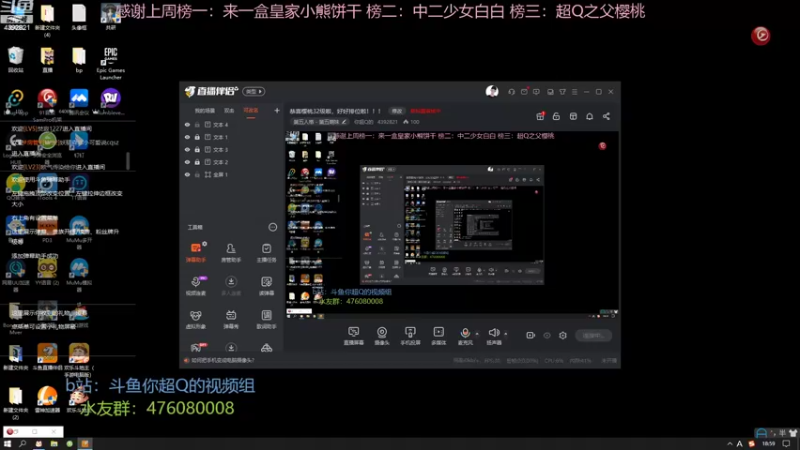Screen dimensions: 800x450
Task: Expand the speaker options arrow
Action: click(x=506, y=334)
